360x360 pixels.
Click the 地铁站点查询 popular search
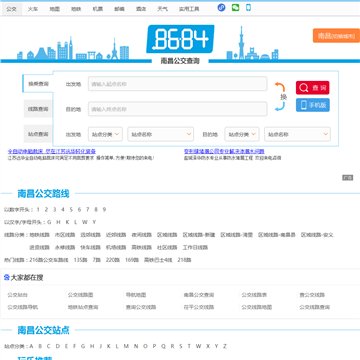(x=83, y=307)
